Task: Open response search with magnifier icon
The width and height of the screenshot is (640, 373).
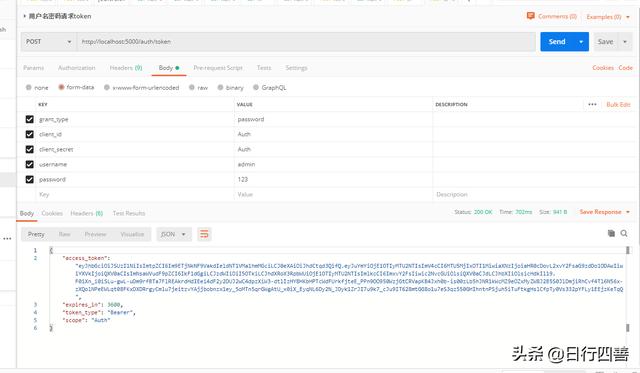Action: click(x=624, y=233)
